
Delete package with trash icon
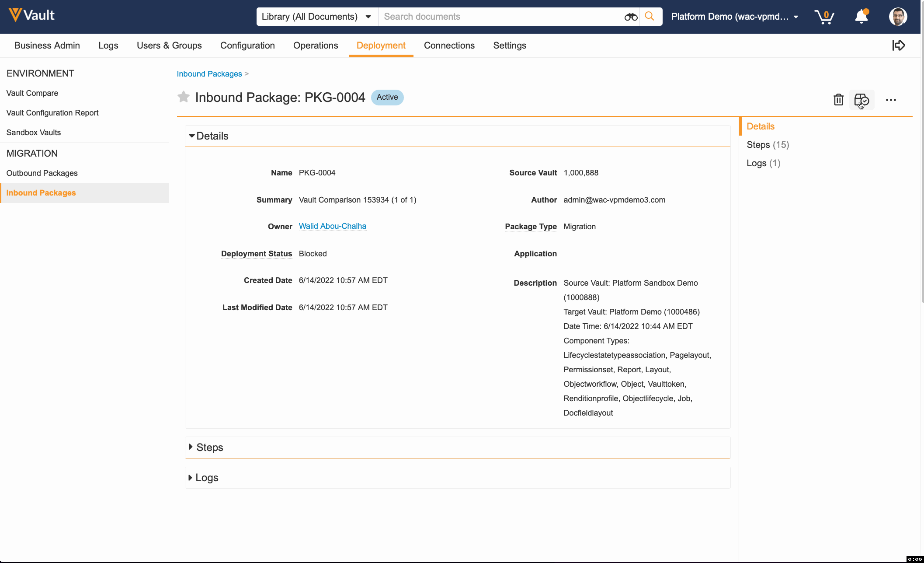(838, 100)
